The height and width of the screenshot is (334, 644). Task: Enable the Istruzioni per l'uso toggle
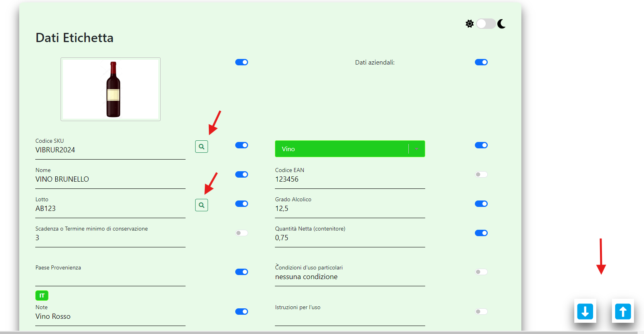click(481, 312)
